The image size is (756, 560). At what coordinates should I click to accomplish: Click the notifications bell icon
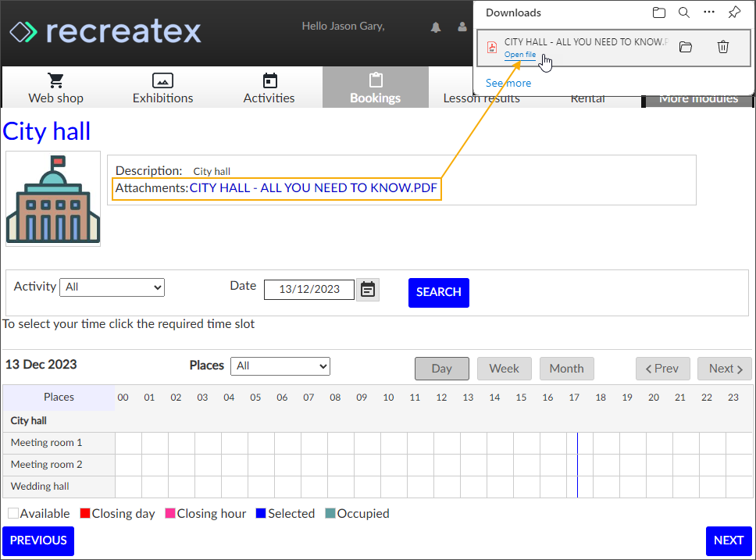pyautogui.click(x=436, y=27)
